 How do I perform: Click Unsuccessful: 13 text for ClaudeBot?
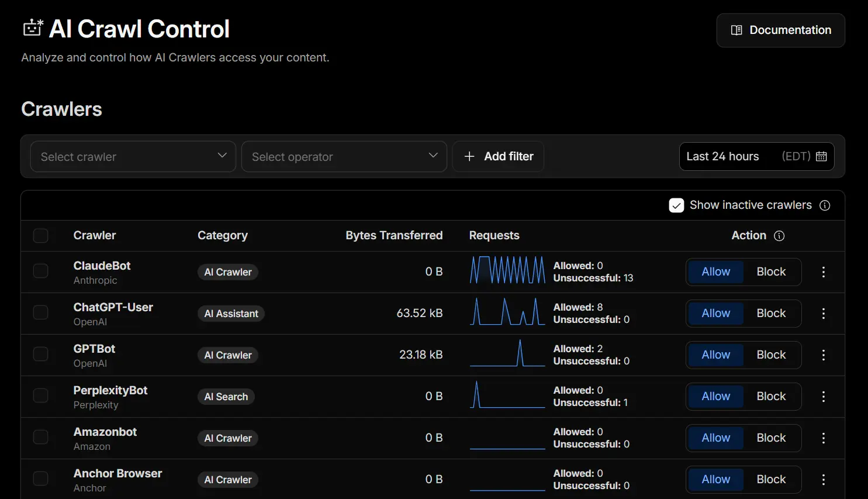coord(593,278)
